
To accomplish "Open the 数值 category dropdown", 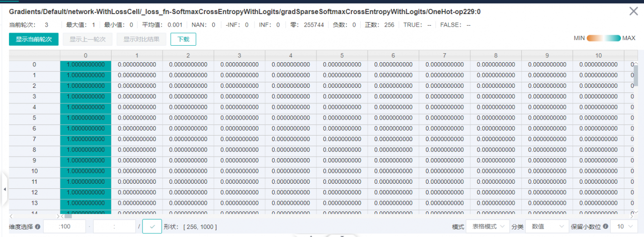I will point(547,227).
